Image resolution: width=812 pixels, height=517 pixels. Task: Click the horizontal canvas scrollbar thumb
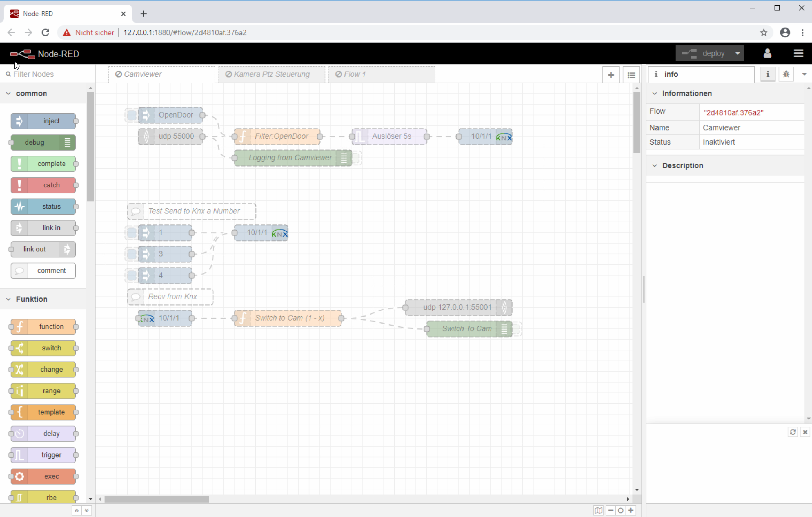pyautogui.click(x=157, y=499)
